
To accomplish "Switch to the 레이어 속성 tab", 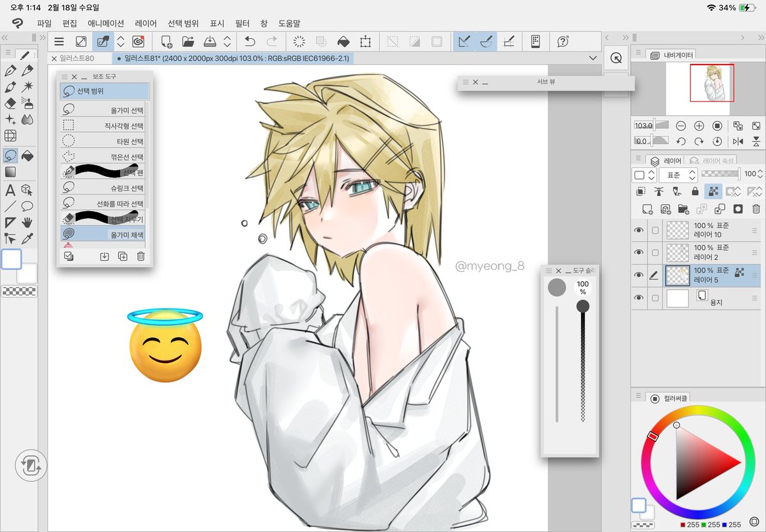I will click(x=710, y=160).
